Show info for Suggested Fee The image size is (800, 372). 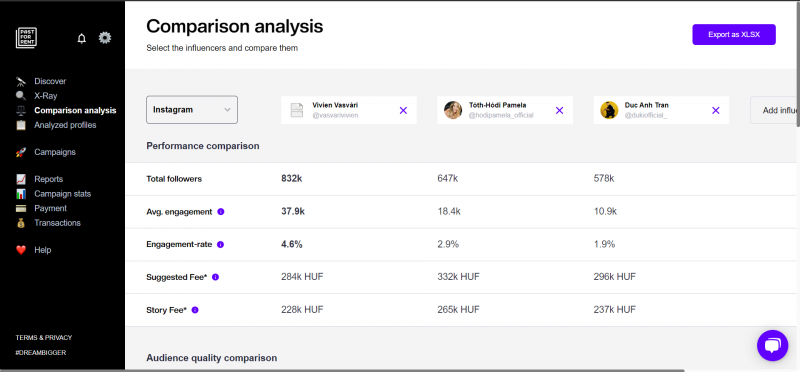click(x=215, y=277)
